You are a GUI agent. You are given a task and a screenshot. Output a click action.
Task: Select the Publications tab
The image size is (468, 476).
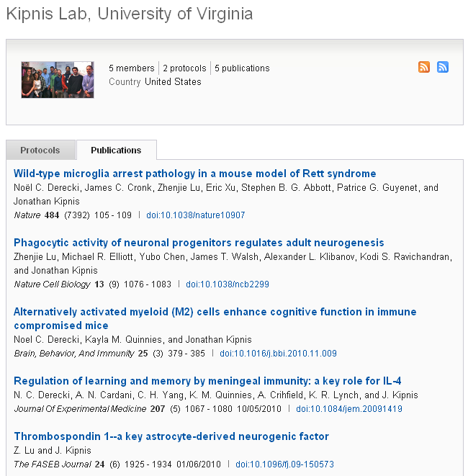116,151
